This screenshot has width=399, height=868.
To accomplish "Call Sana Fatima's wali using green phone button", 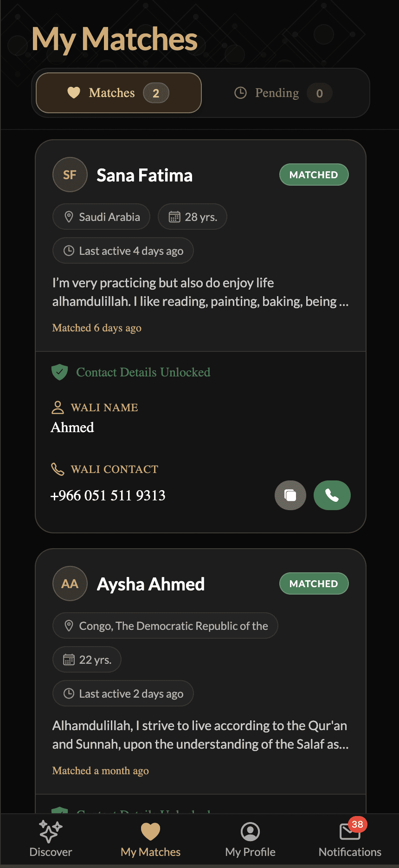I will [x=332, y=495].
